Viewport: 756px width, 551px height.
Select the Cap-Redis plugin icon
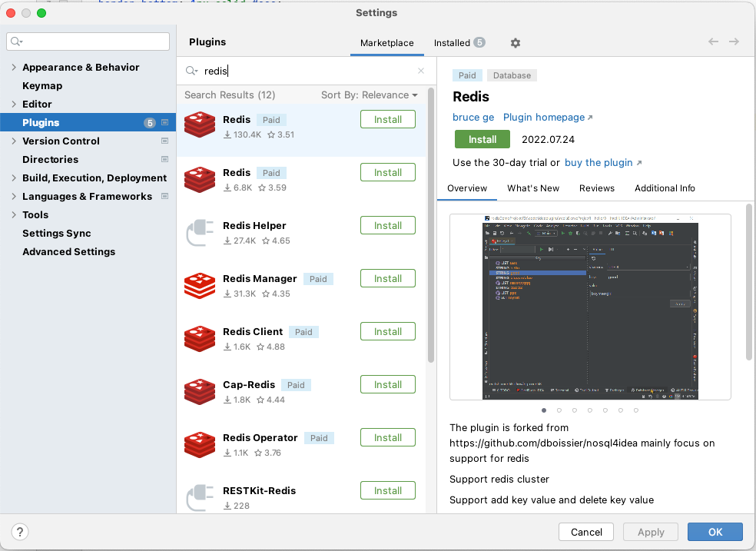click(200, 392)
